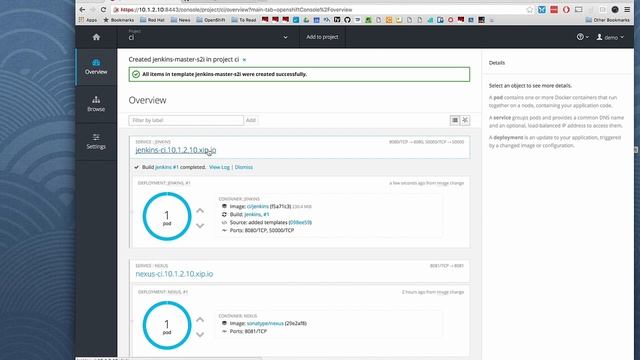640x360 pixels.
Task: Click the jenkins build refresh icon
Action: pyautogui.click(x=224, y=214)
